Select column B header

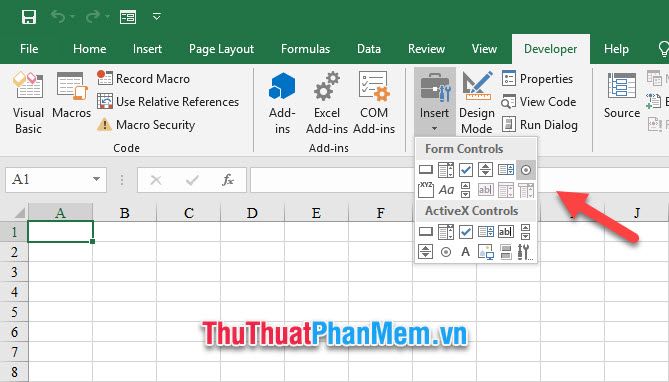(125, 212)
